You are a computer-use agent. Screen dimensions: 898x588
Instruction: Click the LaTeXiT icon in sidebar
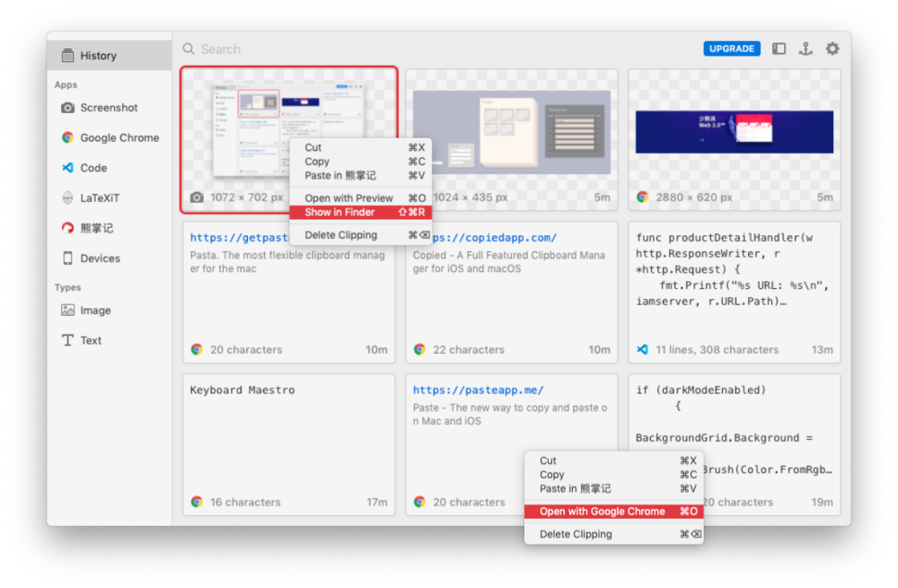point(67,198)
